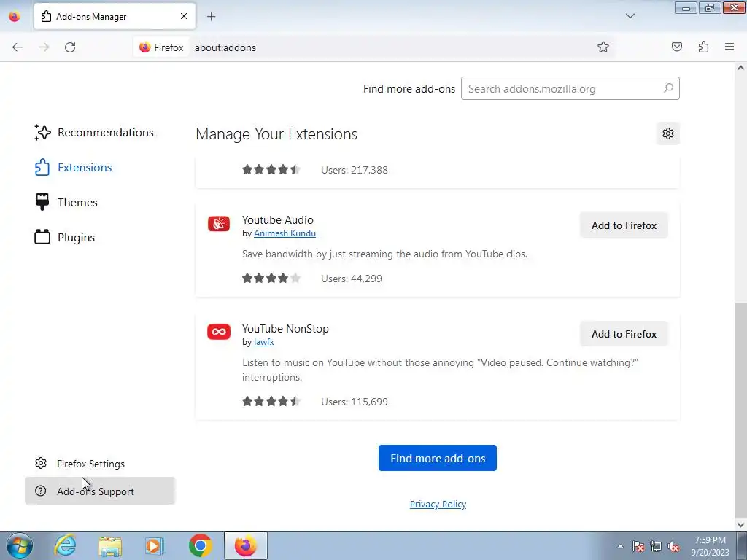Viewport: 747px width, 560px height.
Task: Click the Firefox identity icon in address bar
Action: 161,47
